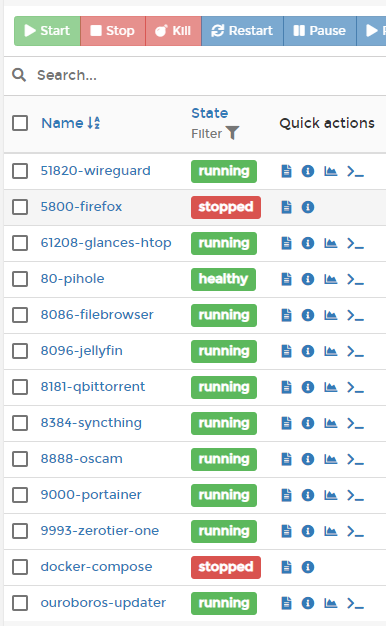Click inspect info icon for 5800-firefox
This screenshot has width=390, height=626.
(308, 207)
